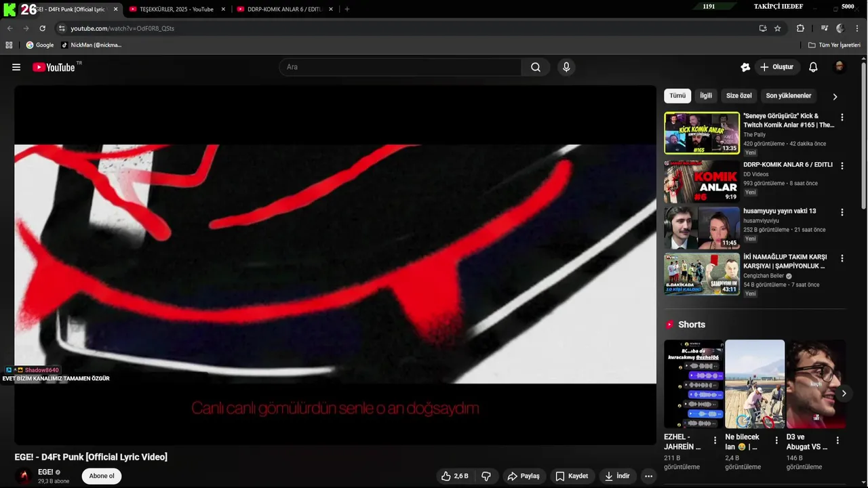Show more filter chips with right arrow
This screenshot has height=488, width=868.
[x=835, y=96]
